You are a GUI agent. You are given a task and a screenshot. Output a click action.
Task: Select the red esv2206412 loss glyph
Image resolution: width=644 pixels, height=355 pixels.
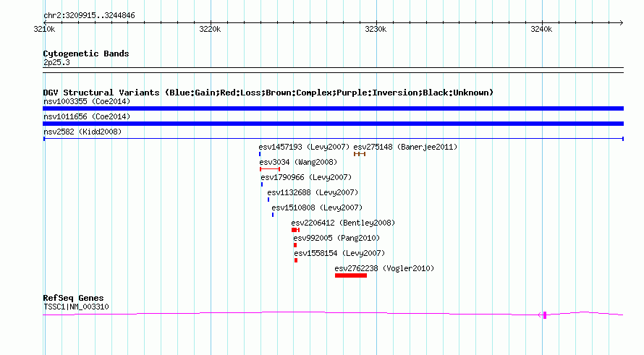pyautogui.click(x=295, y=230)
